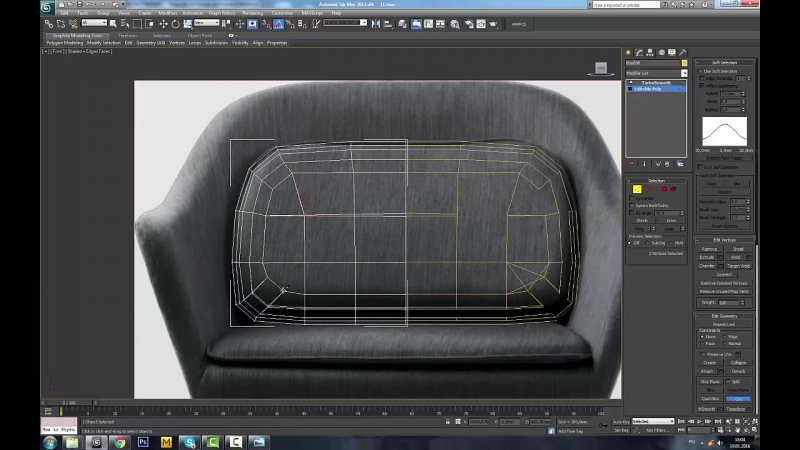Click Remove Isolated Vertices button
This screenshot has height=450, width=800.
[x=723, y=283]
